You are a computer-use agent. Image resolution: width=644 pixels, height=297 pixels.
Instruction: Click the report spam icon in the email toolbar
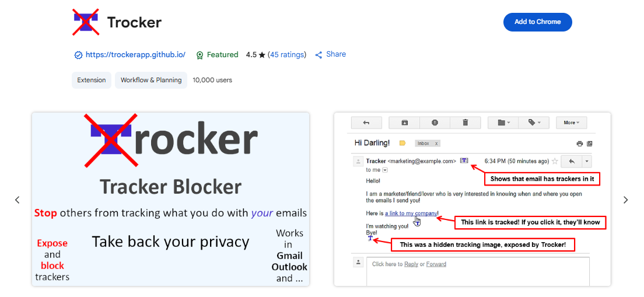(x=435, y=123)
